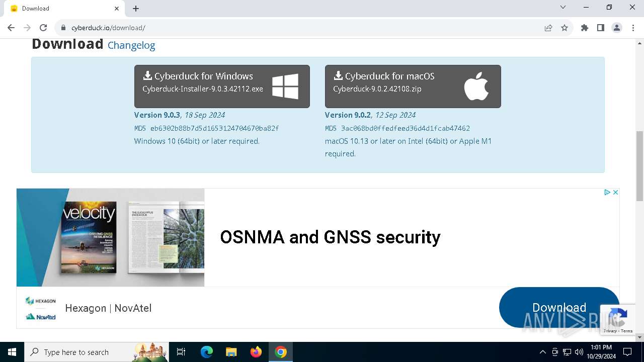Click the taskbar clock and date
Viewport: 644px width, 362px height.
coord(601,352)
